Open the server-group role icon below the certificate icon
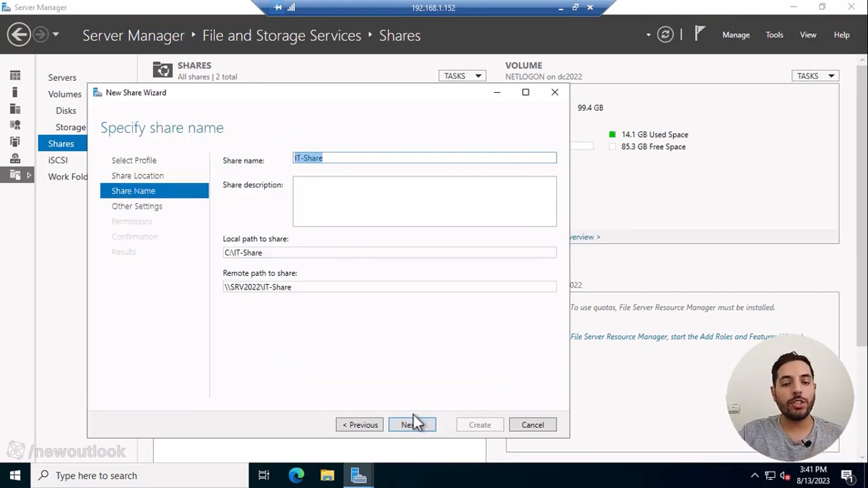This screenshot has height=488, width=868. pos(15,142)
